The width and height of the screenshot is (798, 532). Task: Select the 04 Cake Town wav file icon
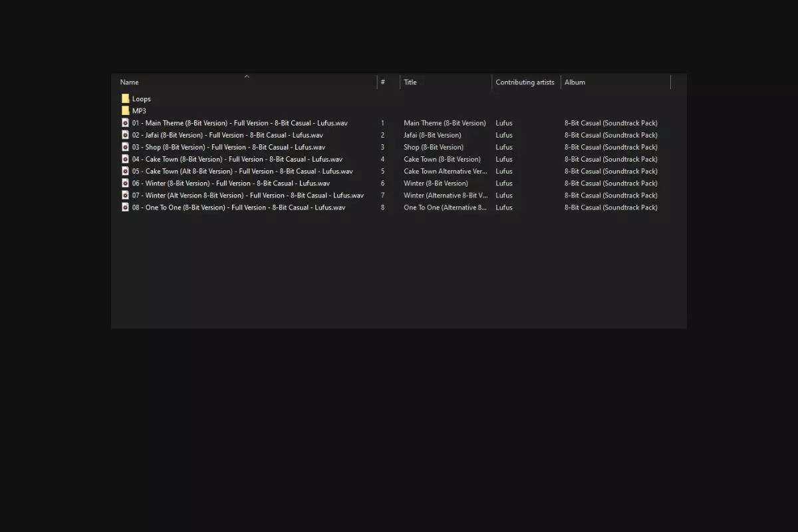125,158
